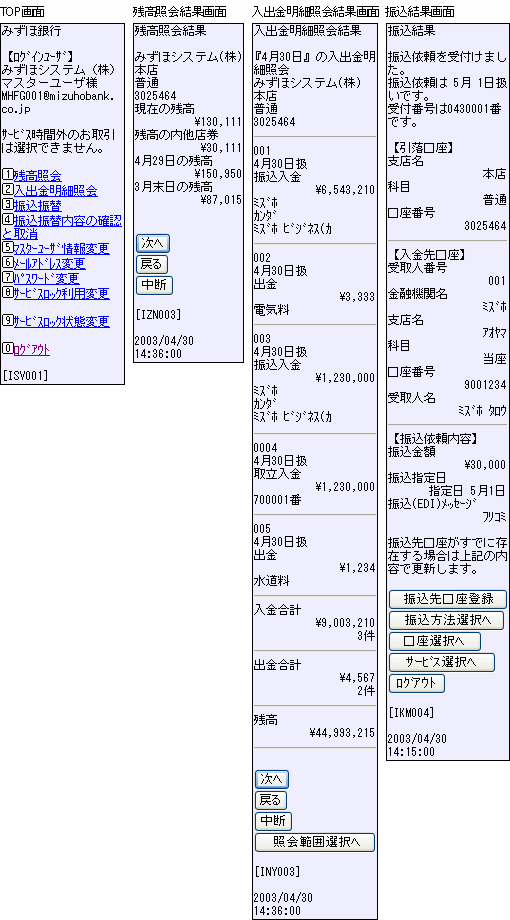
Task: Select the 振込振替 link
Action: (x=37, y=205)
